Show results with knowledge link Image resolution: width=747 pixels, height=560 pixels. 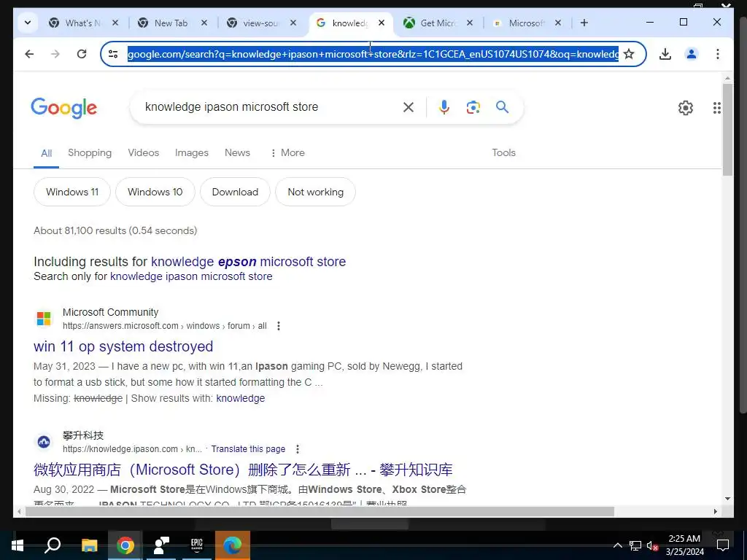240,398
